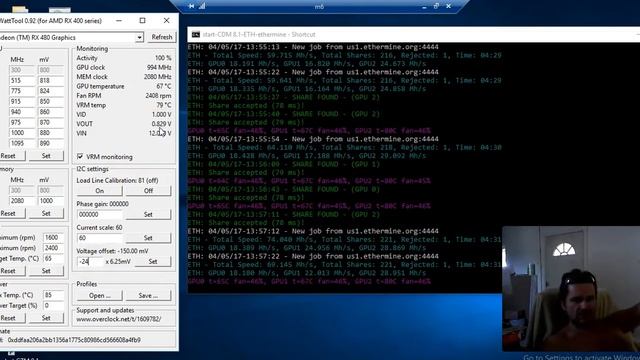Click the Phase gain 000000 input field
640x360 pixels.
tap(100, 214)
